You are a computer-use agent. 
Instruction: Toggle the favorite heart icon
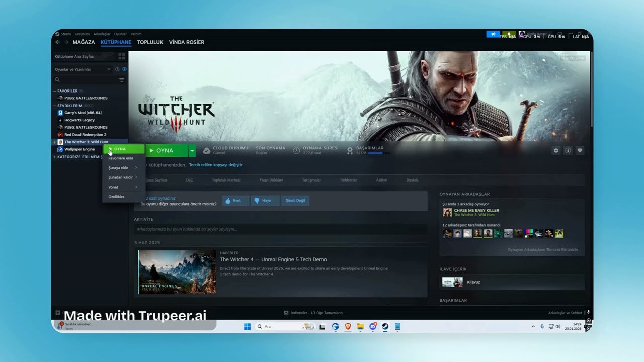(x=580, y=150)
